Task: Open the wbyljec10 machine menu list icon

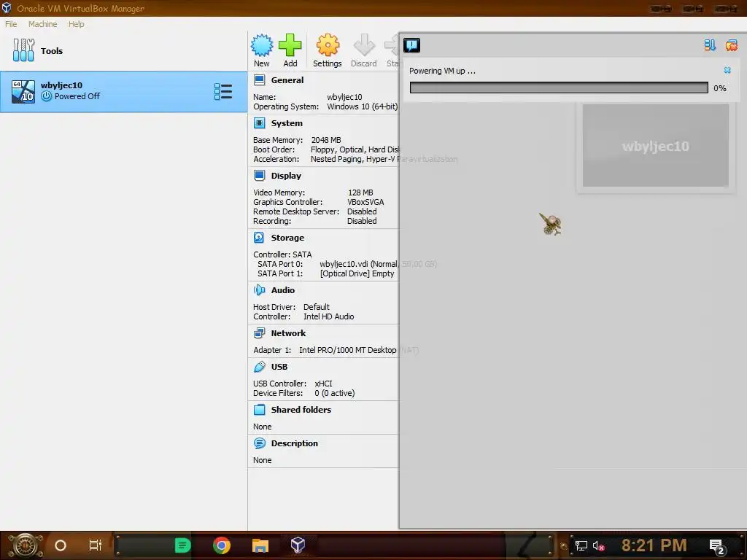Action: point(223,91)
